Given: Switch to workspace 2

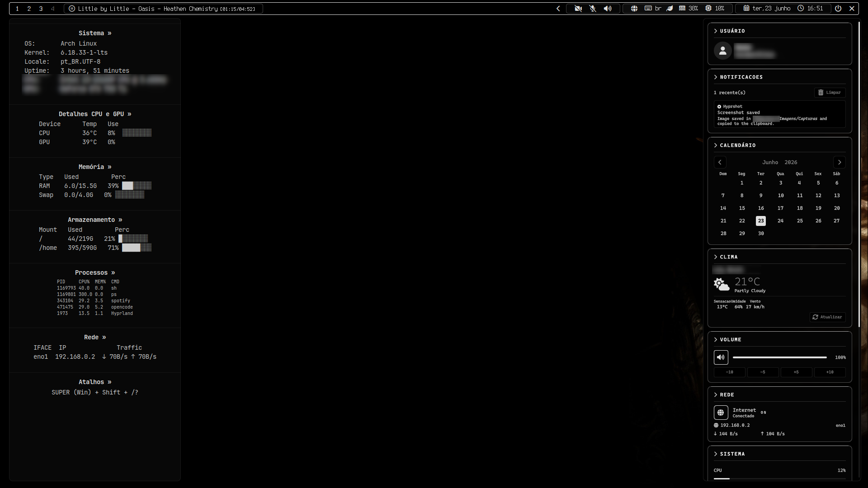Looking at the screenshot, I should click(x=29, y=9).
